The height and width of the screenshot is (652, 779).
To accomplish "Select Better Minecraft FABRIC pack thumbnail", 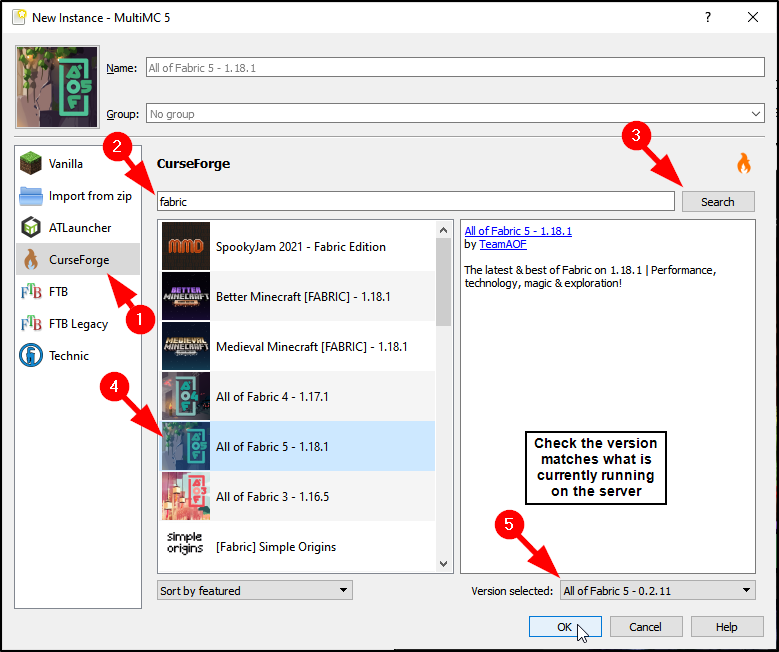I will [186, 296].
